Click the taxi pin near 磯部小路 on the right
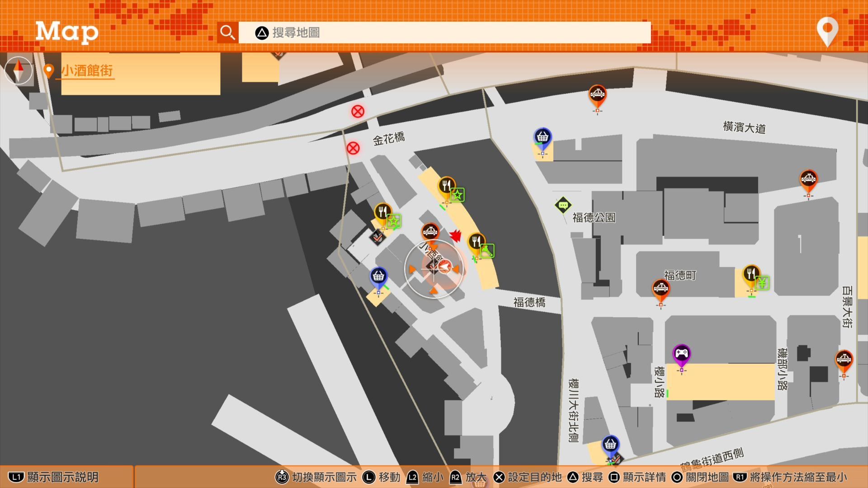 click(x=844, y=361)
